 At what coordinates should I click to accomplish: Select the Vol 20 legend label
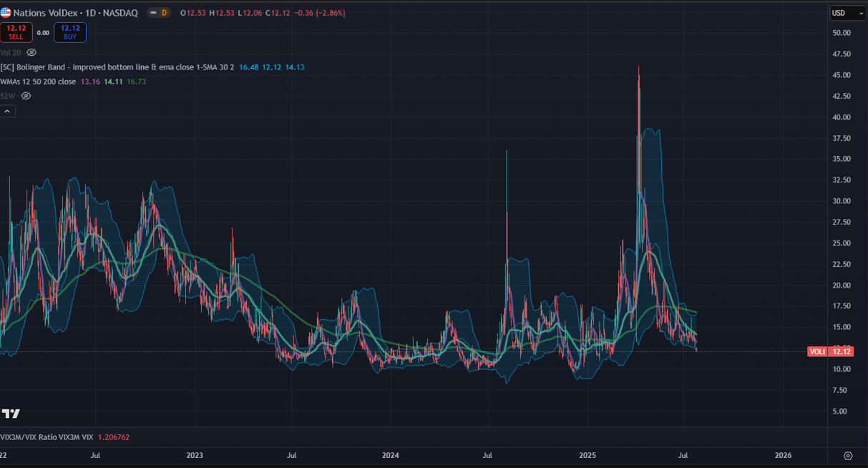tap(11, 52)
